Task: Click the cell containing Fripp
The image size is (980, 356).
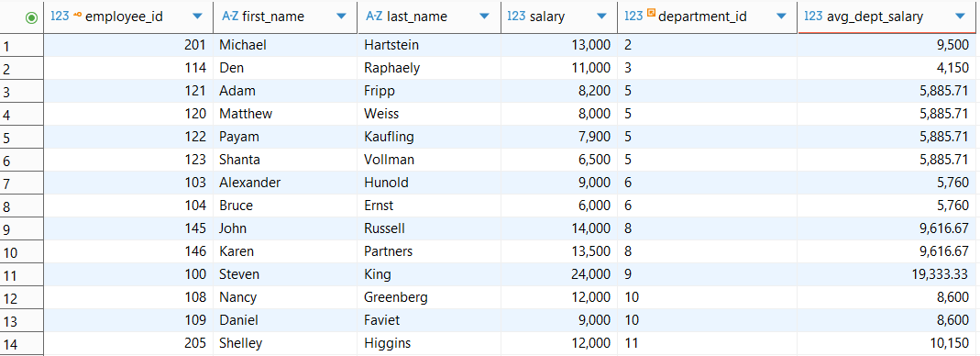Action: pyautogui.click(x=429, y=91)
